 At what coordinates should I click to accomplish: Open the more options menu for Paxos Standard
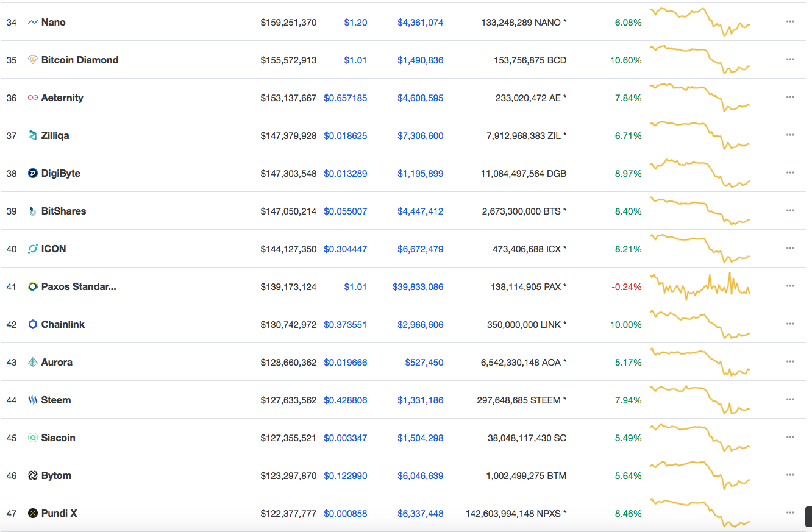(790, 286)
